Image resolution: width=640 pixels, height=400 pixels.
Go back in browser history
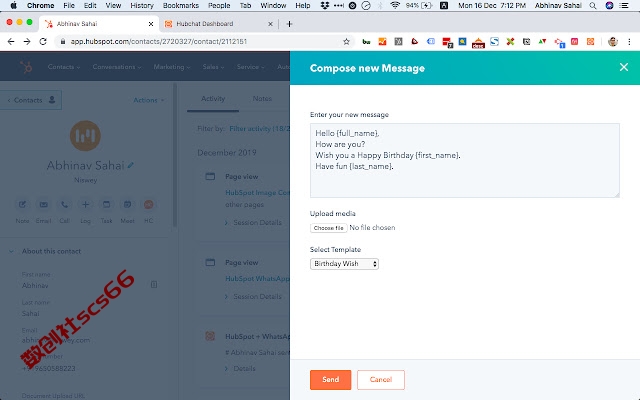coord(11,42)
